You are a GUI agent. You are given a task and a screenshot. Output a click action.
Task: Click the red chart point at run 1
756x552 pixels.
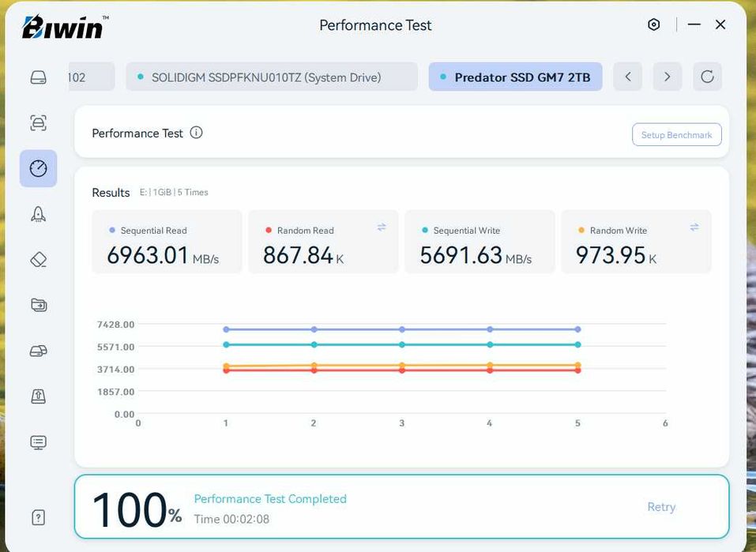[x=226, y=370]
